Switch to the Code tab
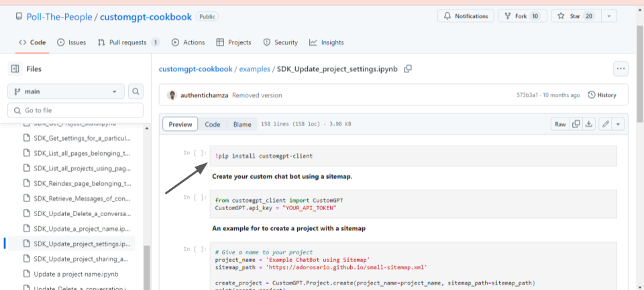This screenshot has width=644, height=290. (x=32, y=42)
